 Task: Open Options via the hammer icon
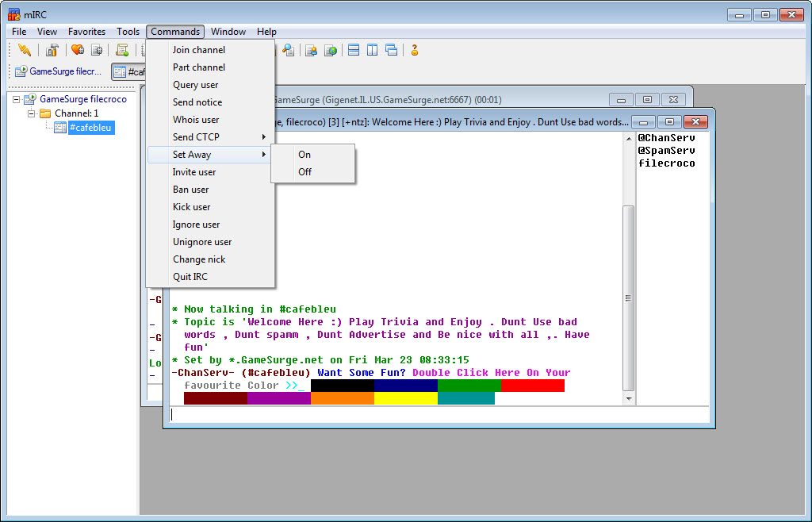tap(52, 50)
